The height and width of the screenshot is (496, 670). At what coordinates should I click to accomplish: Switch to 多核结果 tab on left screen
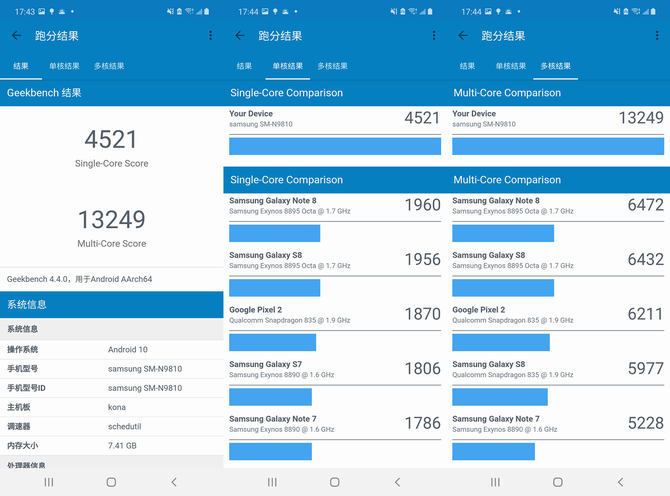[109, 66]
